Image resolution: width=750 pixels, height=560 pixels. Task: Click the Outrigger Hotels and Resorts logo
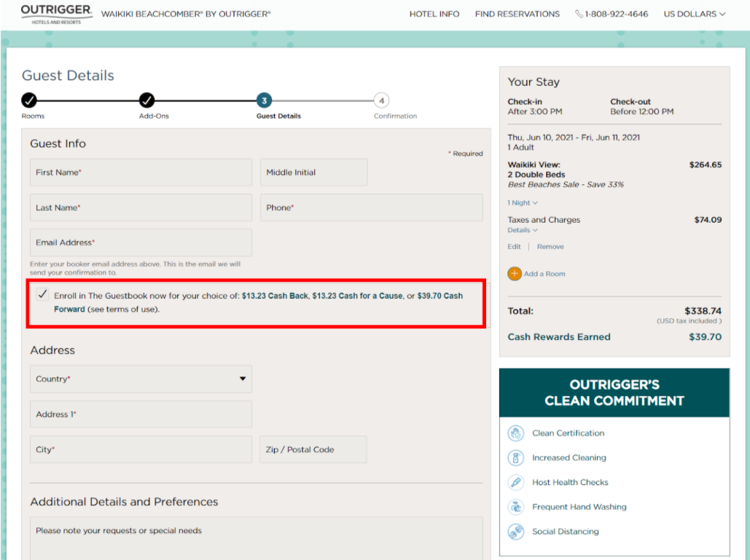56,15
